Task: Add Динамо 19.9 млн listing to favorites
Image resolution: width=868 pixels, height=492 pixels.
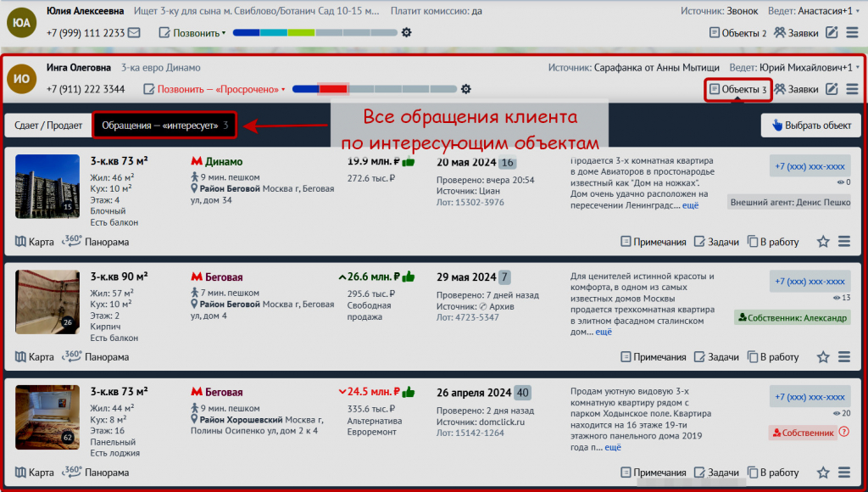Action: tap(823, 242)
